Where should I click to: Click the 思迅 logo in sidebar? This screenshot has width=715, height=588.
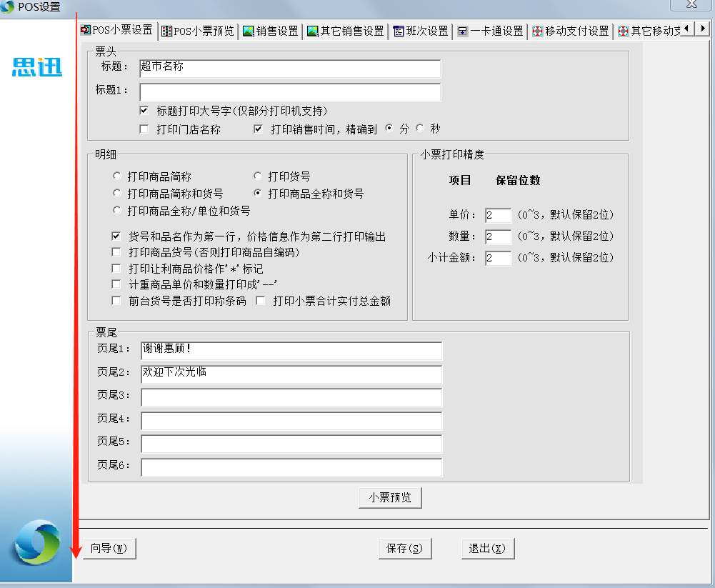[x=37, y=67]
